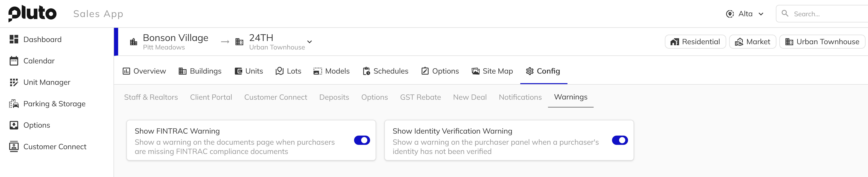Open the Options config sub-tab

click(374, 97)
